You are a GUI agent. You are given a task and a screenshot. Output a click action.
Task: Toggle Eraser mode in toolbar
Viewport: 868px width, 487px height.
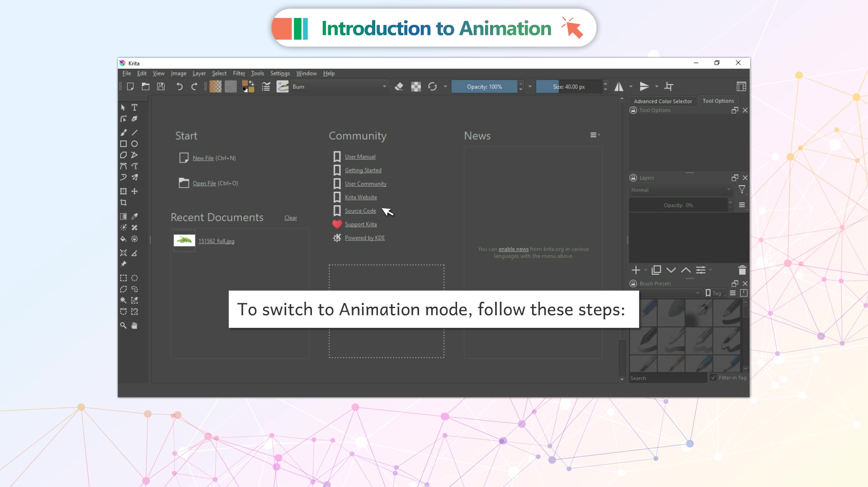(x=399, y=87)
